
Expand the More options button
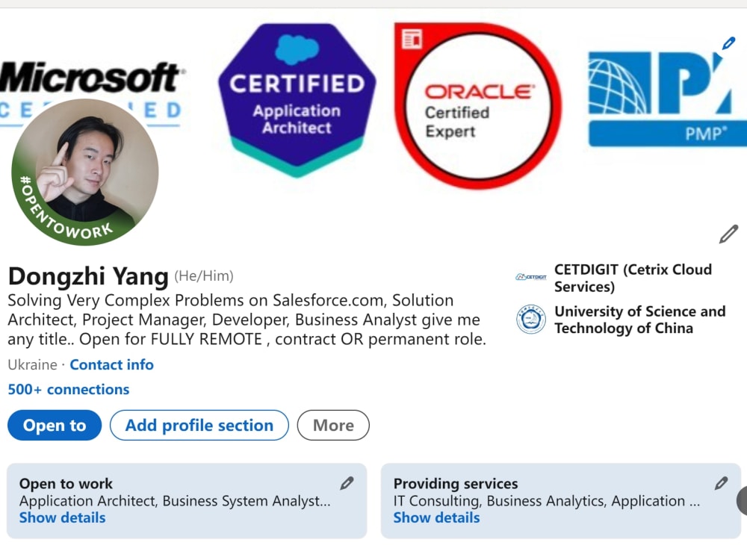coord(333,426)
